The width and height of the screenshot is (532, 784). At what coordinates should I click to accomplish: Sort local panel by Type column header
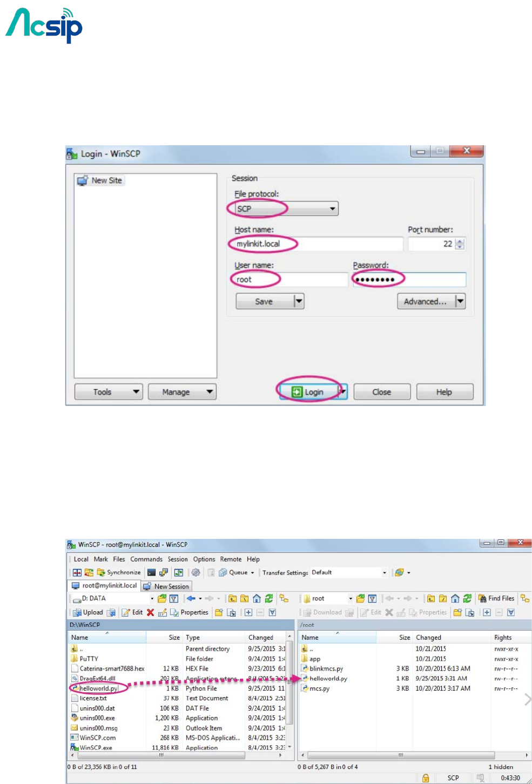coord(214,637)
